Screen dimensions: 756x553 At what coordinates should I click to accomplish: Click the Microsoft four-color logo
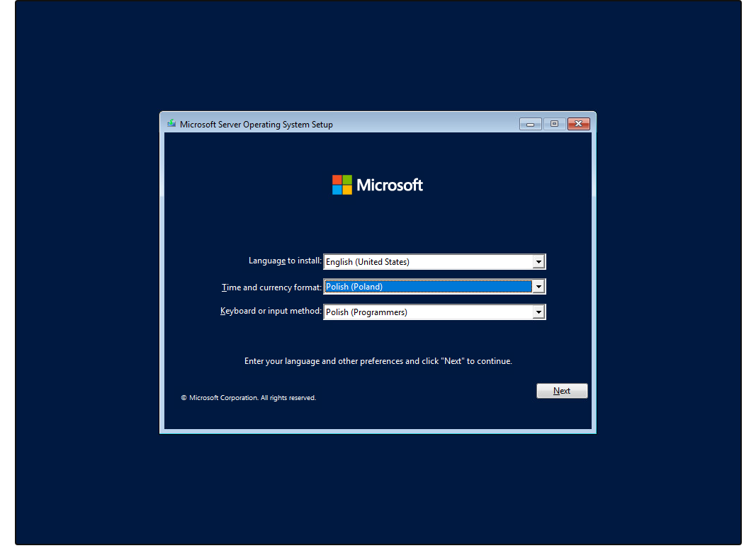point(342,185)
